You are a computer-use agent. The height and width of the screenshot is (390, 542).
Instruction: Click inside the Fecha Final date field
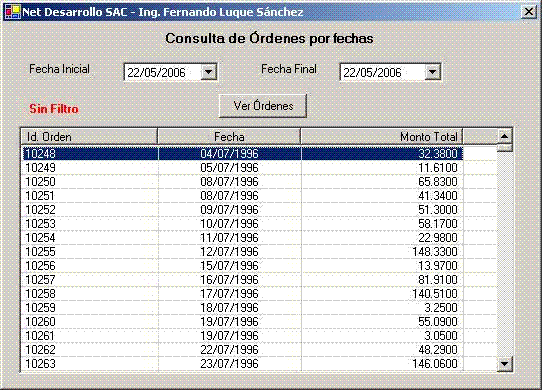pyautogui.click(x=382, y=72)
